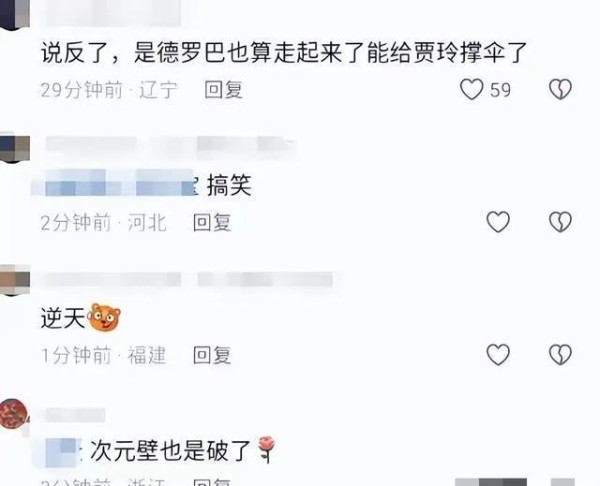
Task: Like the comment with 59 likes
Action: coord(471,90)
